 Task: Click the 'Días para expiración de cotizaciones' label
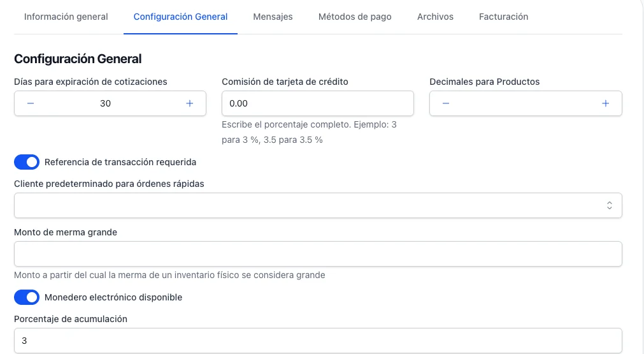(90, 82)
